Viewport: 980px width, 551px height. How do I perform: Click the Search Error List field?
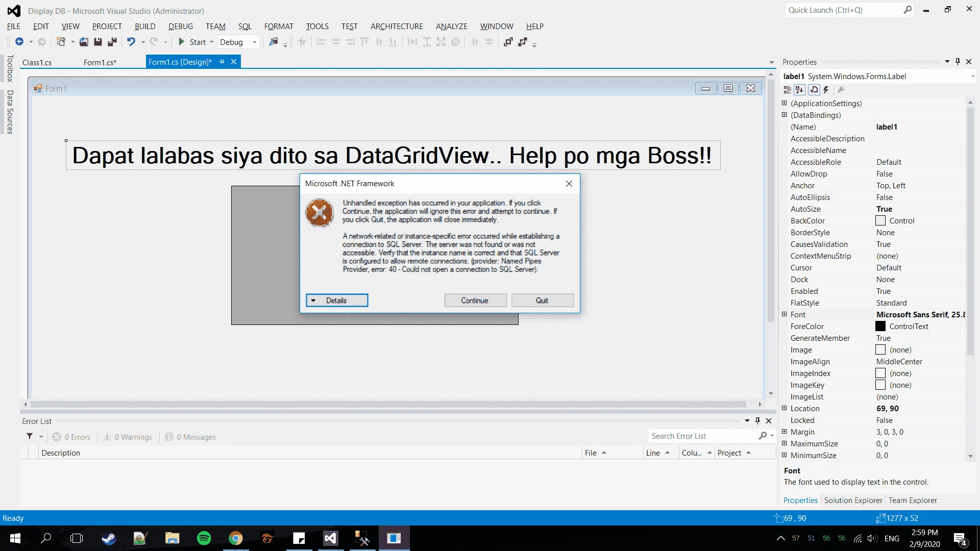coord(704,436)
